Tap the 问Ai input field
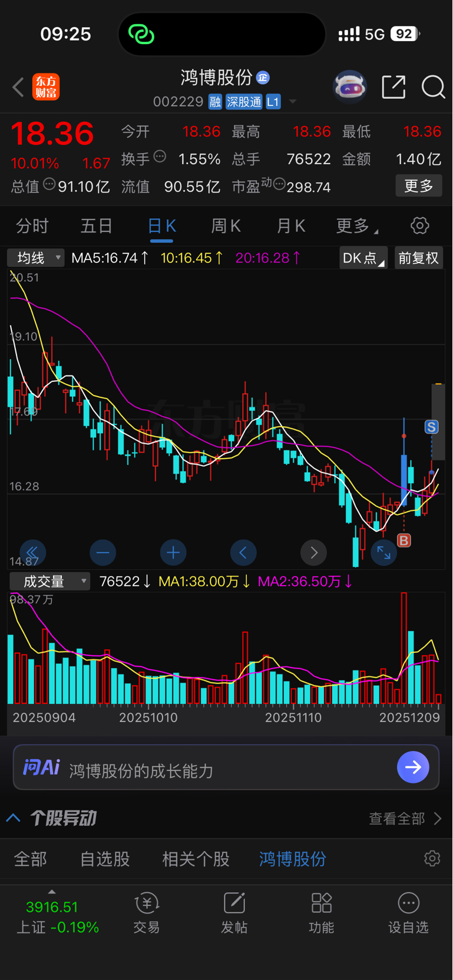 [x=226, y=768]
